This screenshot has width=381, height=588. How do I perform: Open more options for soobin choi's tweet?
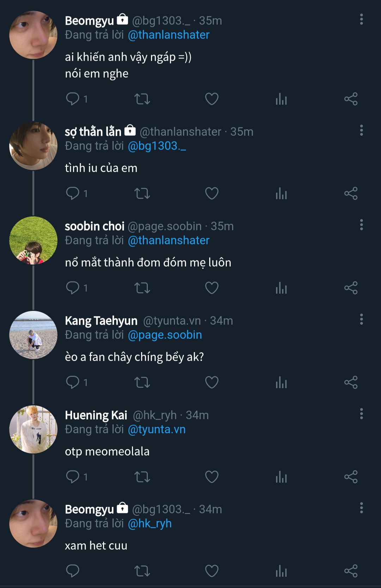pos(361,225)
